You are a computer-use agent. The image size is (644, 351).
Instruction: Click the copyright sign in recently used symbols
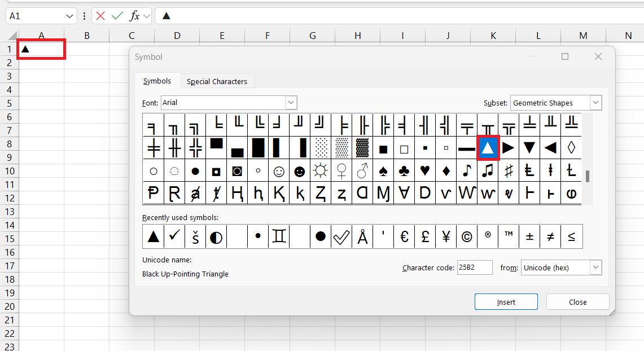point(467,236)
